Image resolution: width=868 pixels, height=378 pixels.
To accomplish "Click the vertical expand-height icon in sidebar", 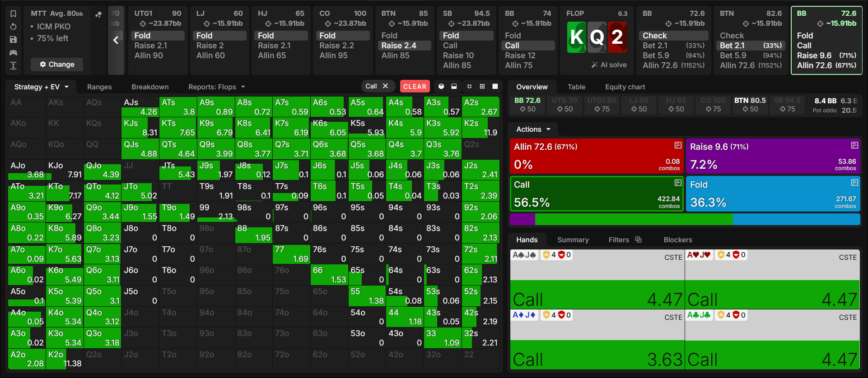I will click(x=14, y=66).
